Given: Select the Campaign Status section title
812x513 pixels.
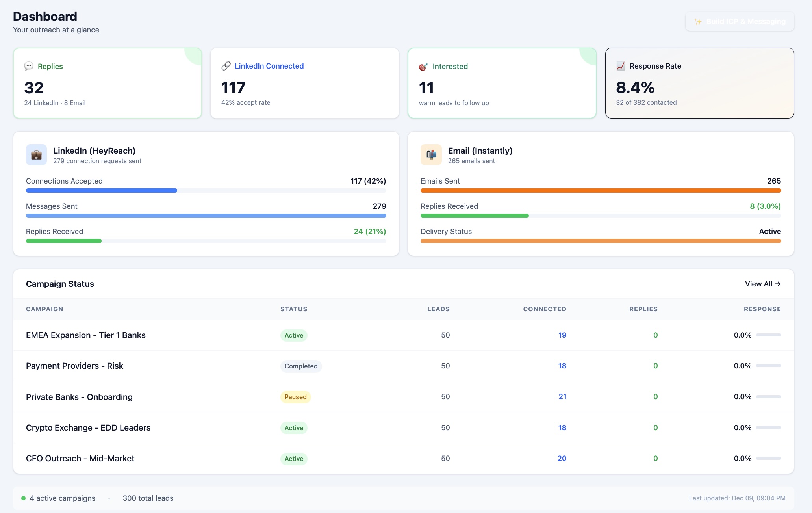Looking at the screenshot, I should point(60,283).
